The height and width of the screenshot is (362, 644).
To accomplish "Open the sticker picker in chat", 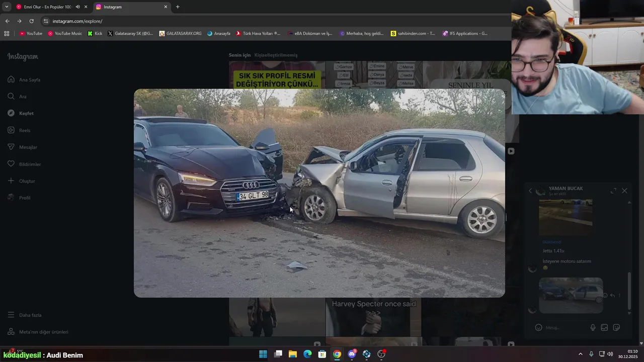I will (x=616, y=327).
